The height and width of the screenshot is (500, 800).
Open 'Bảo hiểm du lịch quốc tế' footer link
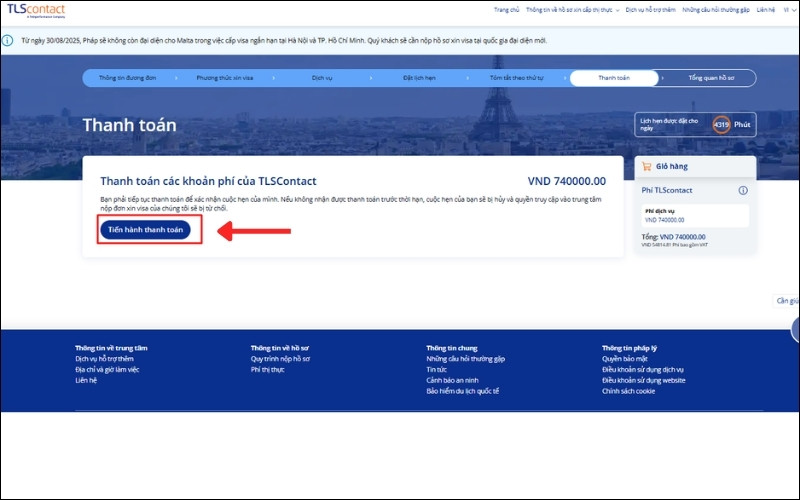(462, 391)
